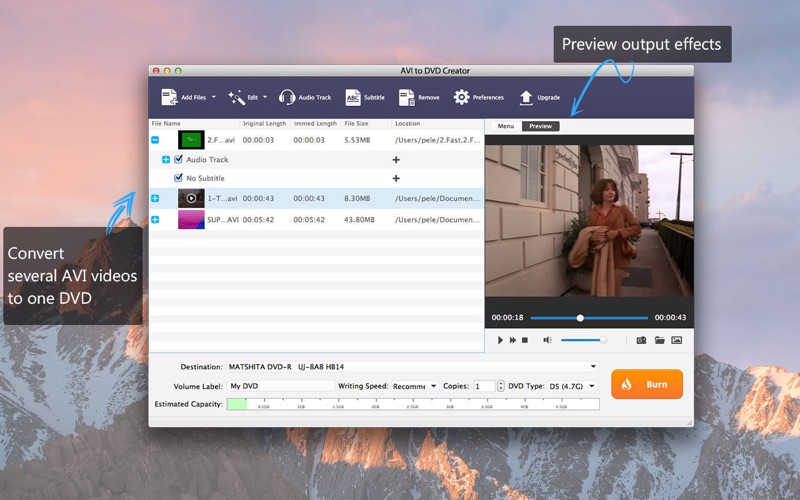
Task: Select the 1-T...avi video thumbnail
Action: 191,198
